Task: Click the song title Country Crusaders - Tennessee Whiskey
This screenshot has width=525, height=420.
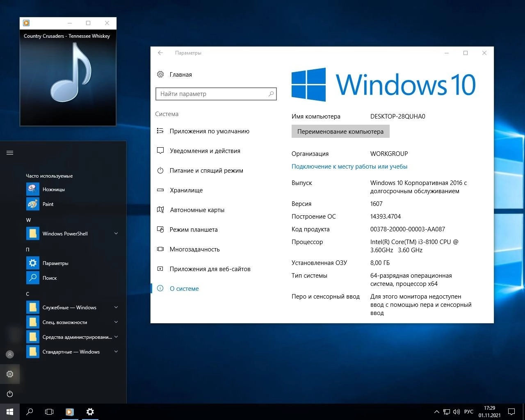Action: pos(67,36)
